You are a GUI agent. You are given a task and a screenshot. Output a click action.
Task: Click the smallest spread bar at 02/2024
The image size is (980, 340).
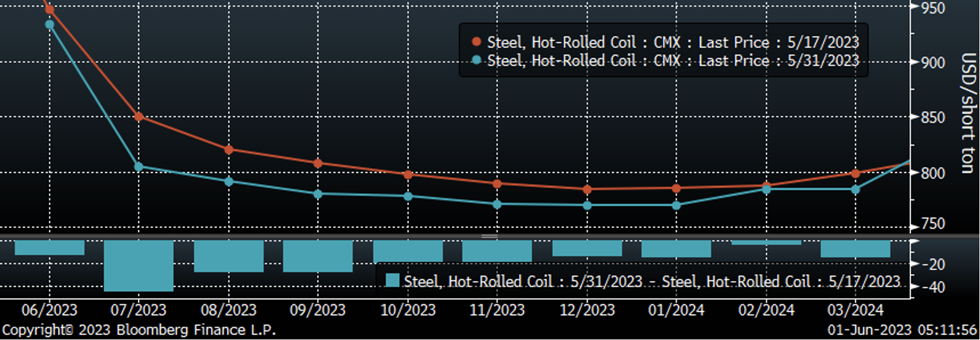[766, 243]
